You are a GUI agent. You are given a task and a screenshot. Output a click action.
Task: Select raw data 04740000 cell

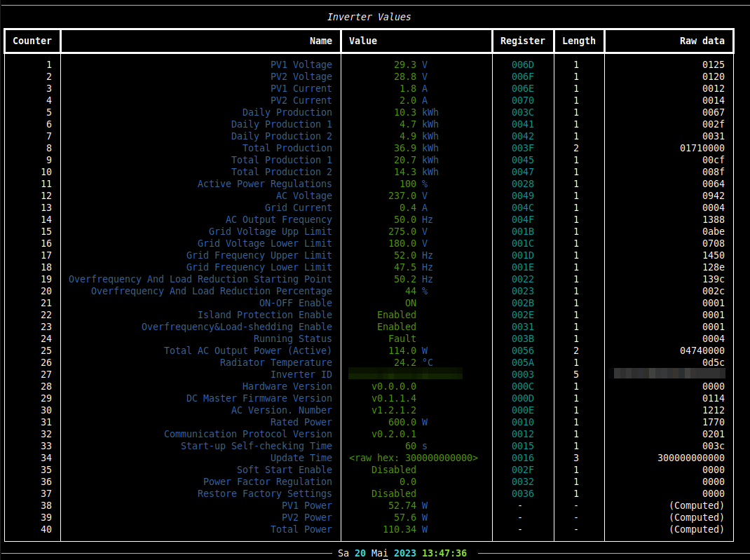tap(702, 350)
